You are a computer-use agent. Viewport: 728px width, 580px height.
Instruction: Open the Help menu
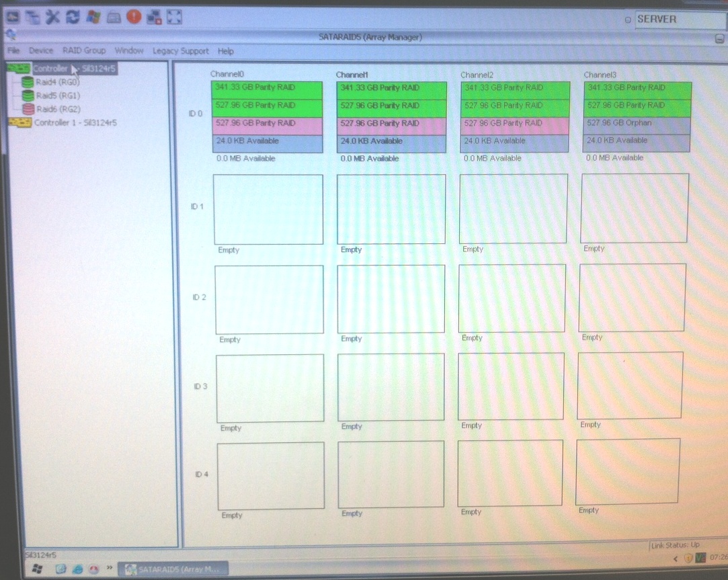tap(226, 51)
